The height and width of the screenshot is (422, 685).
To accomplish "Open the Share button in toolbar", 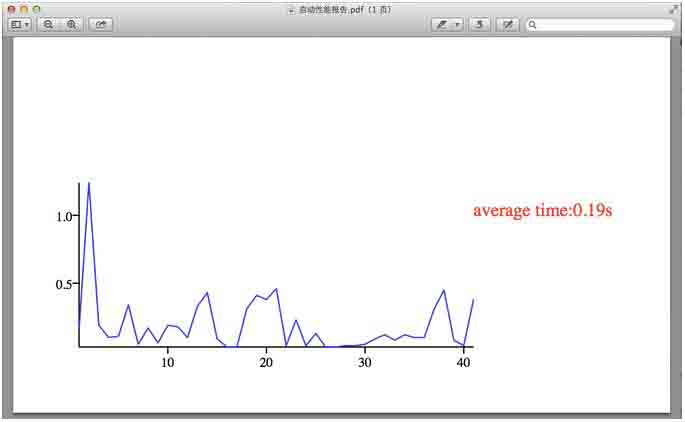I will coord(100,24).
